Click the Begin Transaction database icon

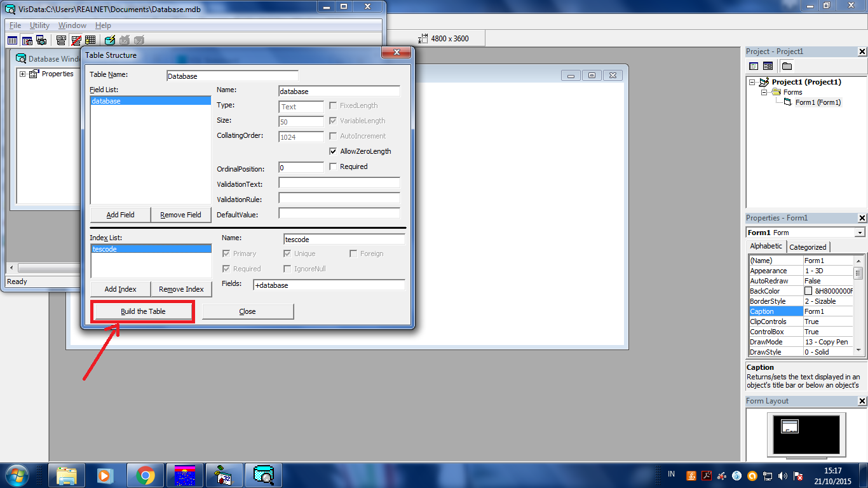click(109, 40)
